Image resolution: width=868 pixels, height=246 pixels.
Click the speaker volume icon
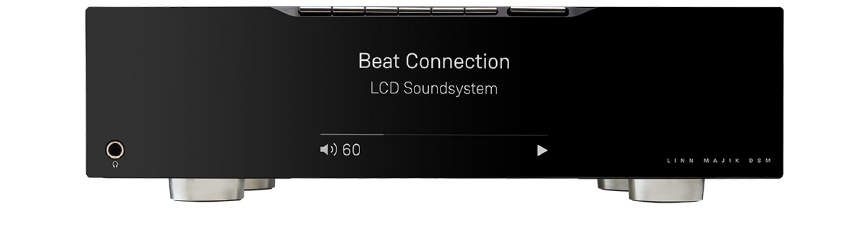328,150
